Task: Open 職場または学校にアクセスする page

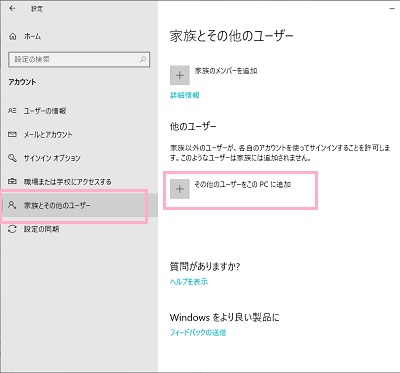Action: pos(67,182)
